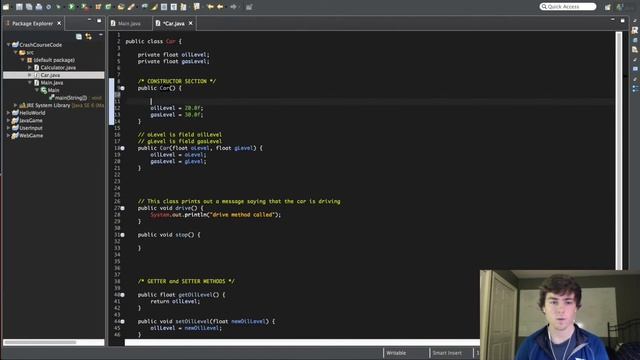Click the Java perspective icon
The image size is (640, 360).
620,7
